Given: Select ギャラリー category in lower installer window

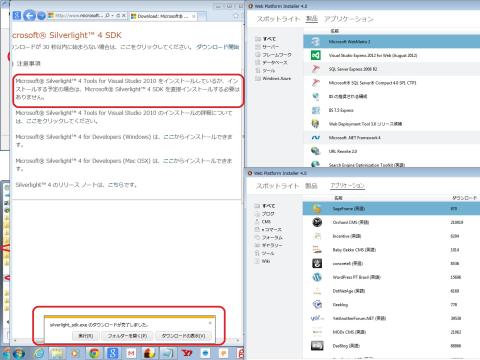Looking at the screenshot, I should click(272, 245).
